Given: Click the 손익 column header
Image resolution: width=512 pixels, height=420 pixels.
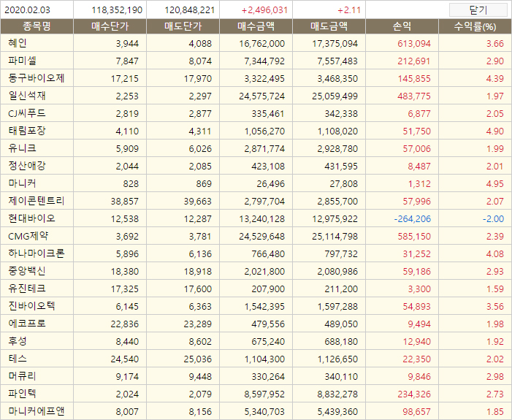Looking at the screenshot, I should point(402,26).
